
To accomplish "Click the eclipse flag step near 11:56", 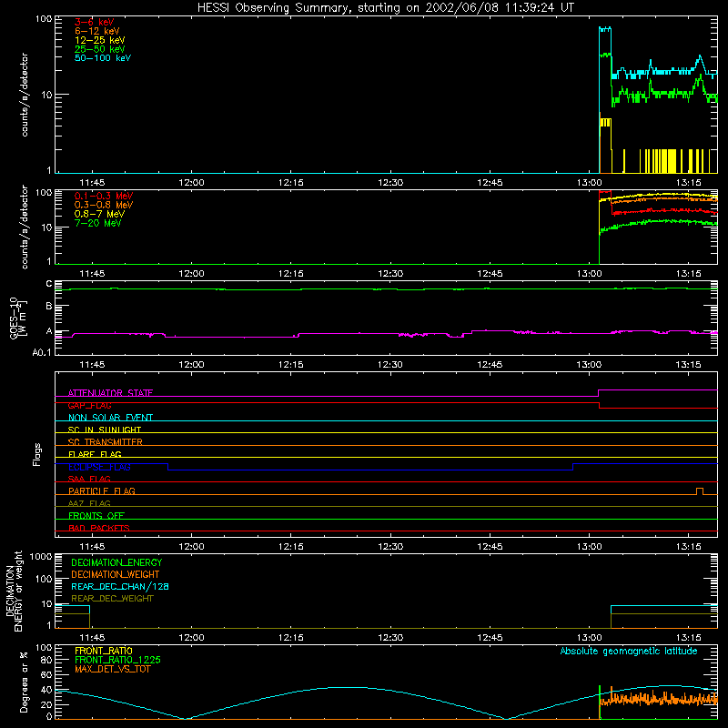I will [x=167, y=467].
